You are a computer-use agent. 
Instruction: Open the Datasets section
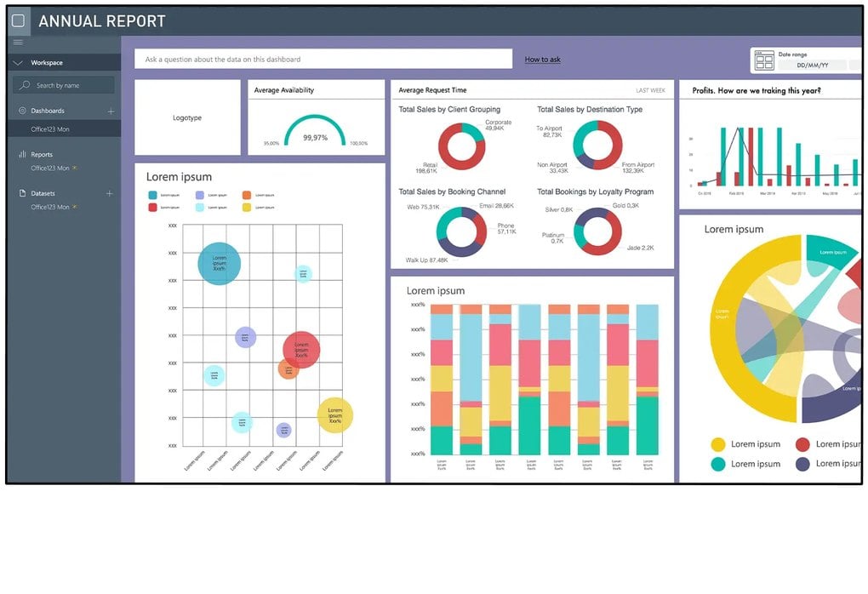pos(43,194)
